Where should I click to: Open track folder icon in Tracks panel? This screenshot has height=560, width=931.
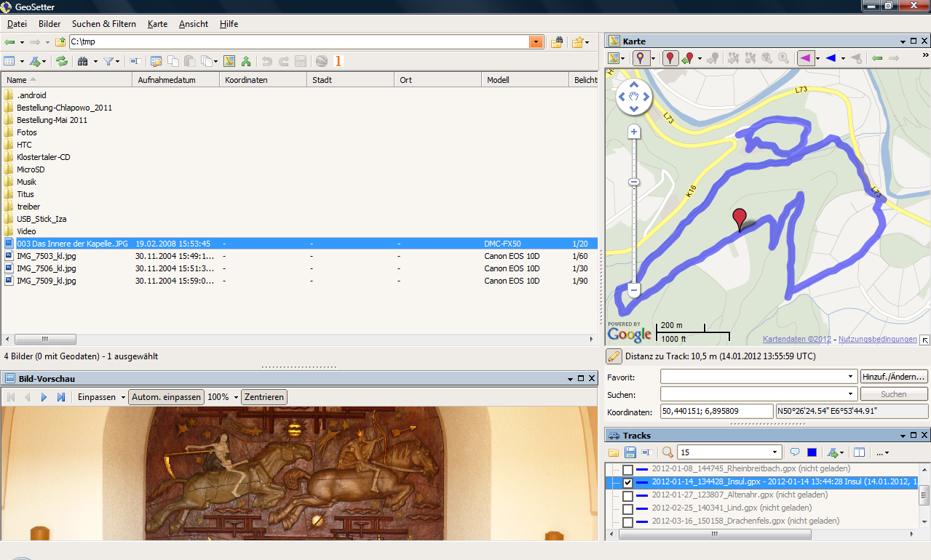(x=614, y=452)
